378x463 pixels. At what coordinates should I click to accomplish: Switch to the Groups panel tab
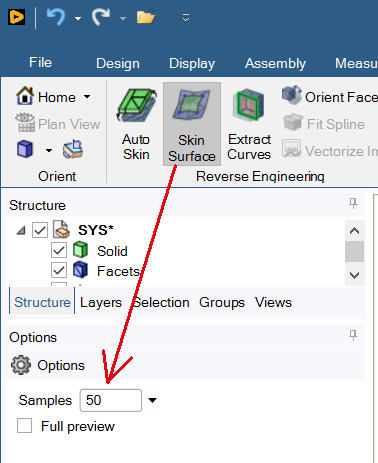[222, 303]
